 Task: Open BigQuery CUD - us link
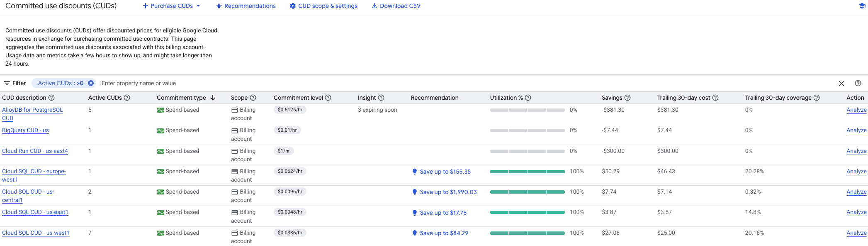25,130
